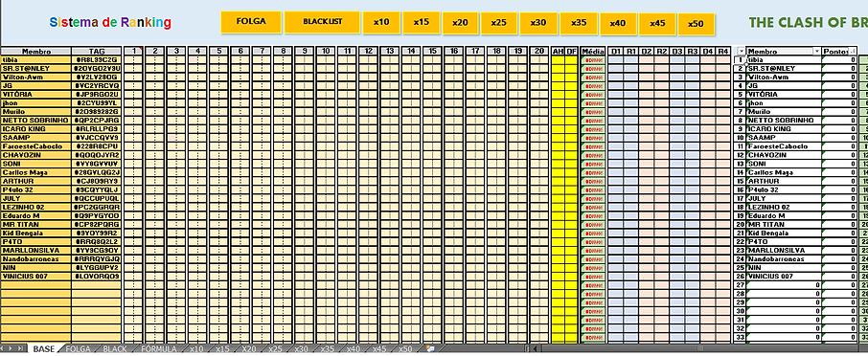Click Sistema de Ranking title

pos(110,23)
